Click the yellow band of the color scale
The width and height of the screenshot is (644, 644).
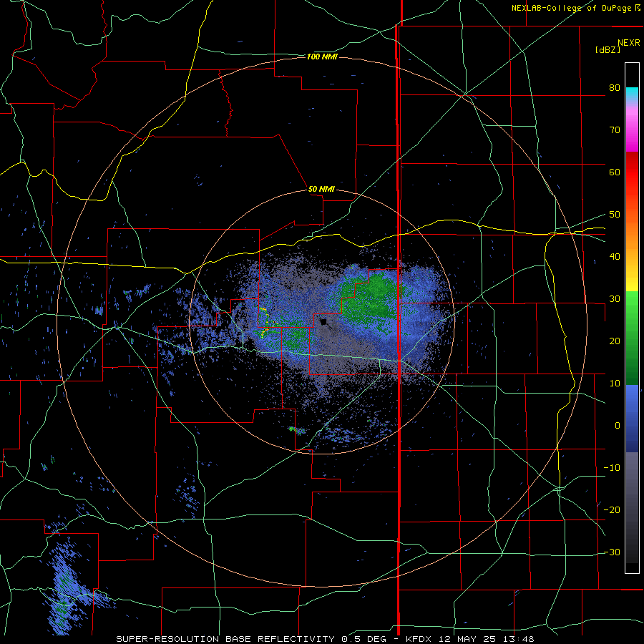(x=632, y=279)
